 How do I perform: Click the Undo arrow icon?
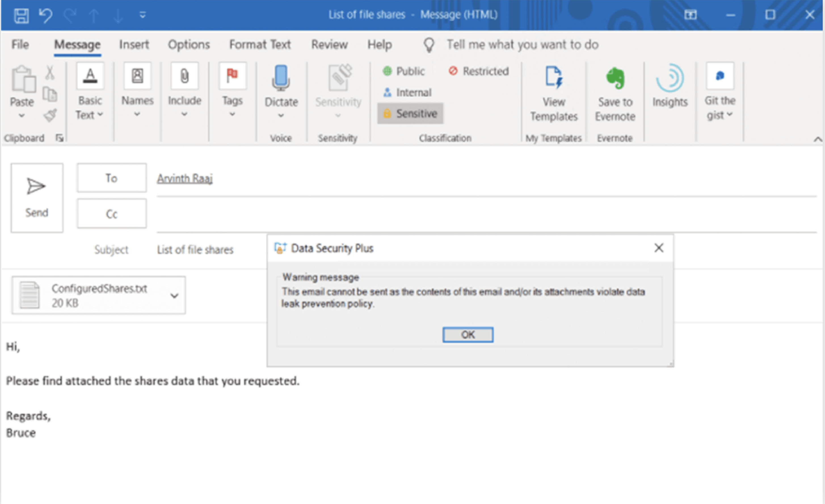click(x=46, y=15)
